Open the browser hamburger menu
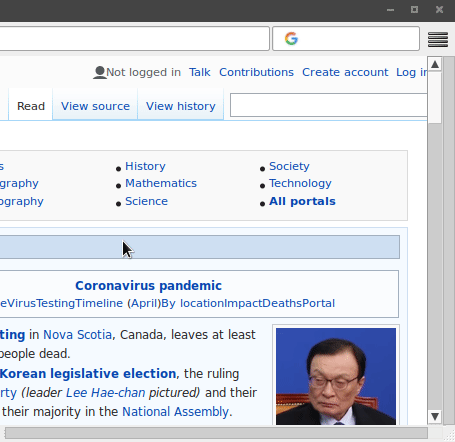The height and width of the screenshot is (442, 455). pos(438,39)
